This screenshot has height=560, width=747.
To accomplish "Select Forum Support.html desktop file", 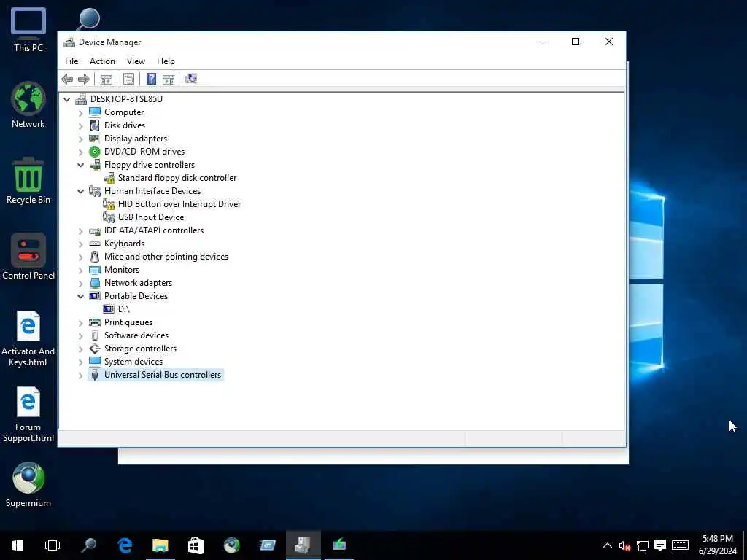I will pyautogui.click(x=28, y=414).
